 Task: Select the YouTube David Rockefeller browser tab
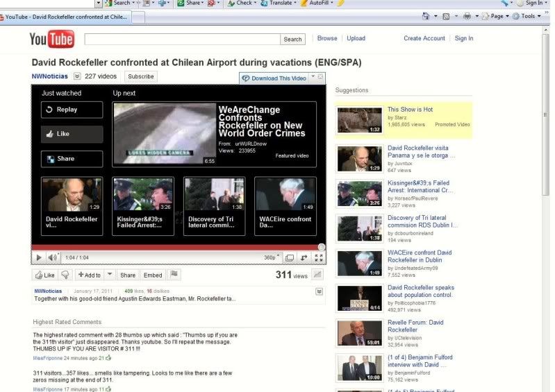[66, 17]
